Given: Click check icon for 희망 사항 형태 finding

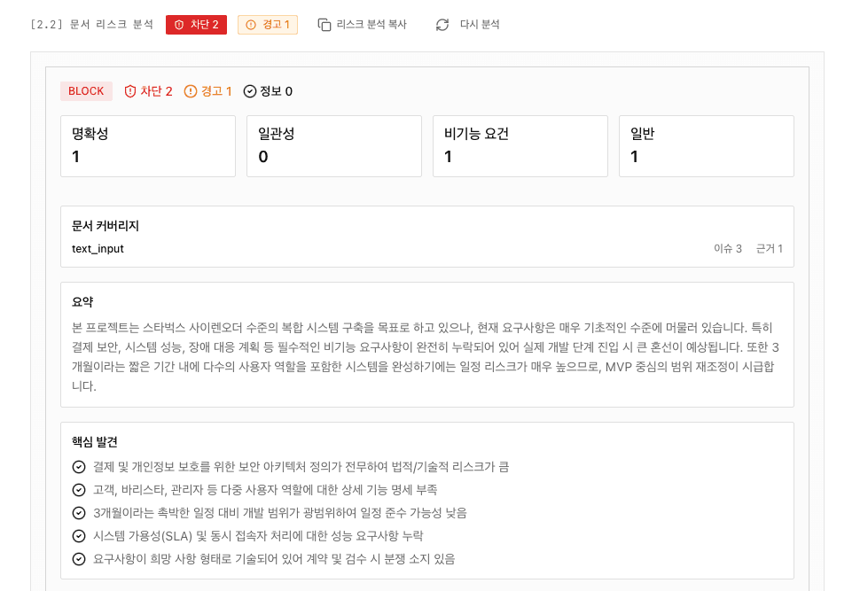Looking at the screenshot, I should (79, 559).
